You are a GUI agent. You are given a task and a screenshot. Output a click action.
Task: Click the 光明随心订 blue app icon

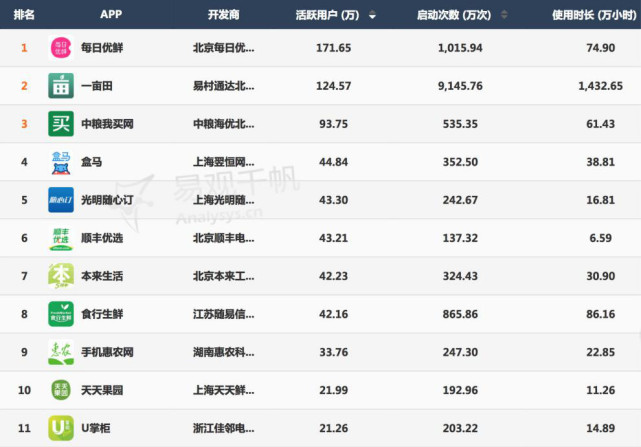click(61, 200)
